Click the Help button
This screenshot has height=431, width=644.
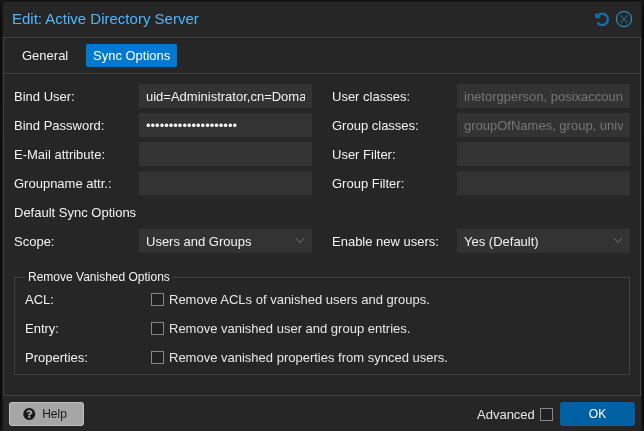(46, 414)
